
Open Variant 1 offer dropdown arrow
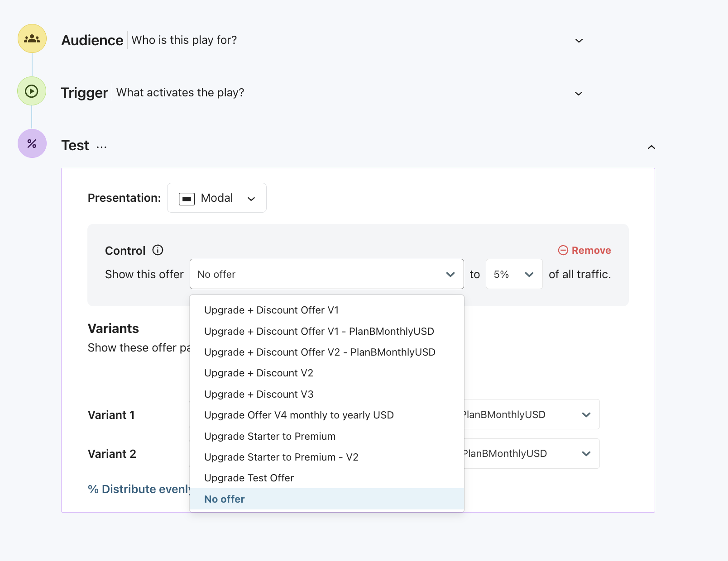point(586,415)
